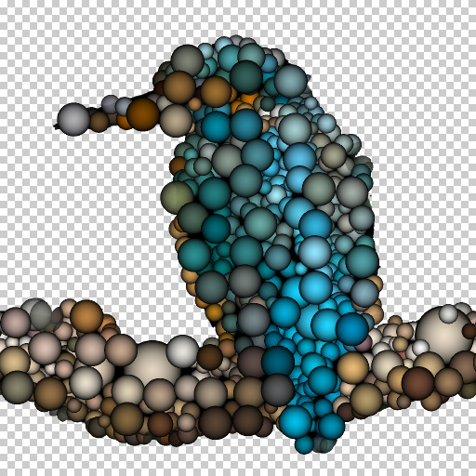Select the dark orange sphere on the beak
This screenshot has width=476, height=476.
coord(143,114)
